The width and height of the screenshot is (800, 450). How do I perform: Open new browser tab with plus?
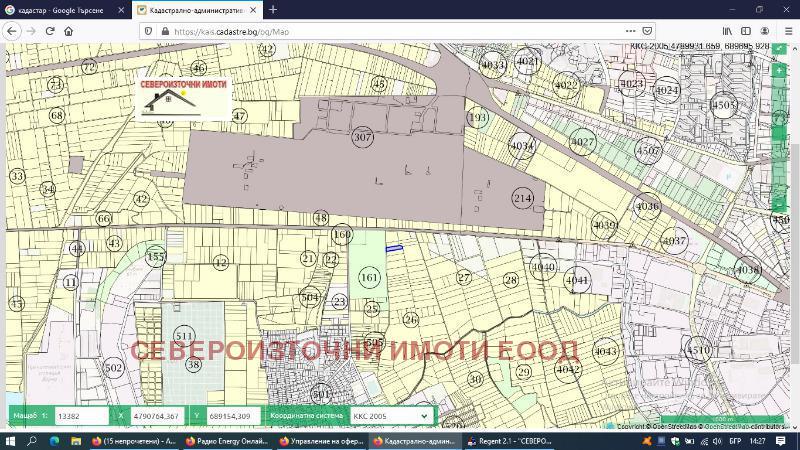point(273,10)
